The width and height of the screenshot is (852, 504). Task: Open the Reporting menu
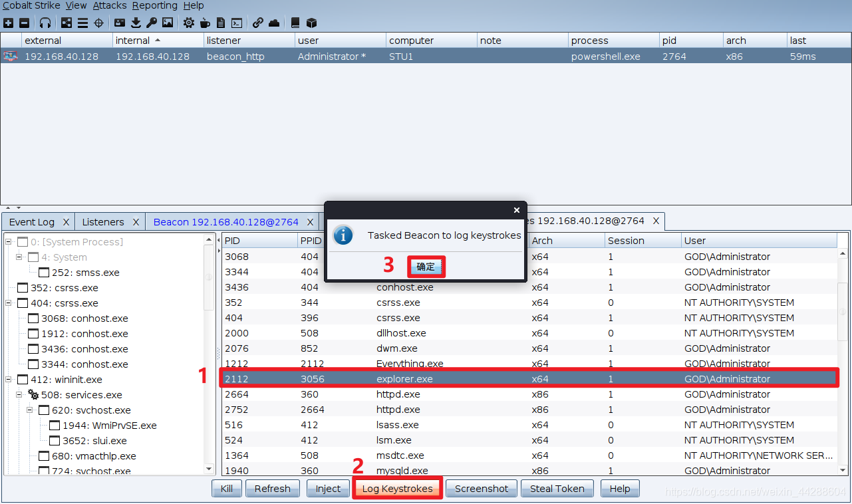(155, 5)
